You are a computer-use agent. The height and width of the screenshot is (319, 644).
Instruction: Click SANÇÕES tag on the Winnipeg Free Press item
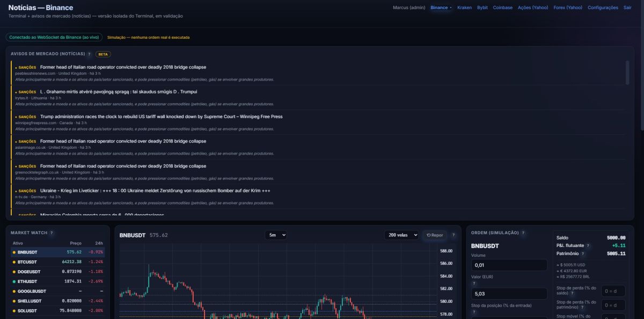point(27,117)
